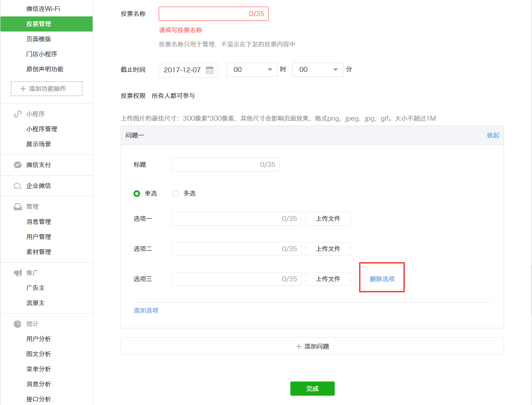Open 页面模版 in sidebar
The image size is (532, 405).
click(x=39, y=39)
